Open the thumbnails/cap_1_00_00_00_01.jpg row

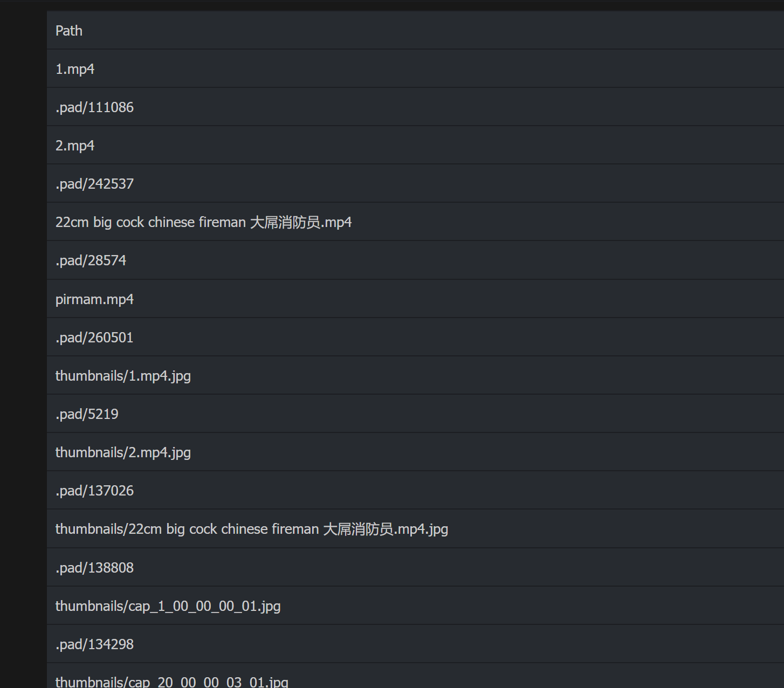pyautogui.click(x=168, y=606)
